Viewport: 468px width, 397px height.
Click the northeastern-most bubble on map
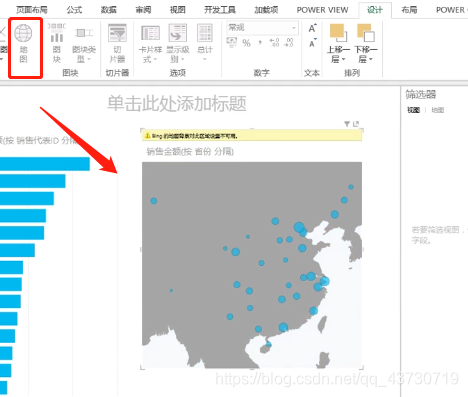351,187
